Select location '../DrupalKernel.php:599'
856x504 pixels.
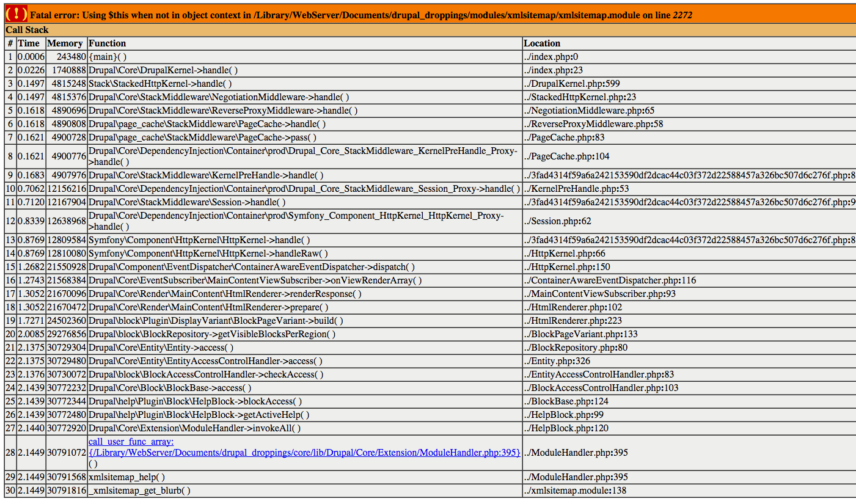coord(572,84)
